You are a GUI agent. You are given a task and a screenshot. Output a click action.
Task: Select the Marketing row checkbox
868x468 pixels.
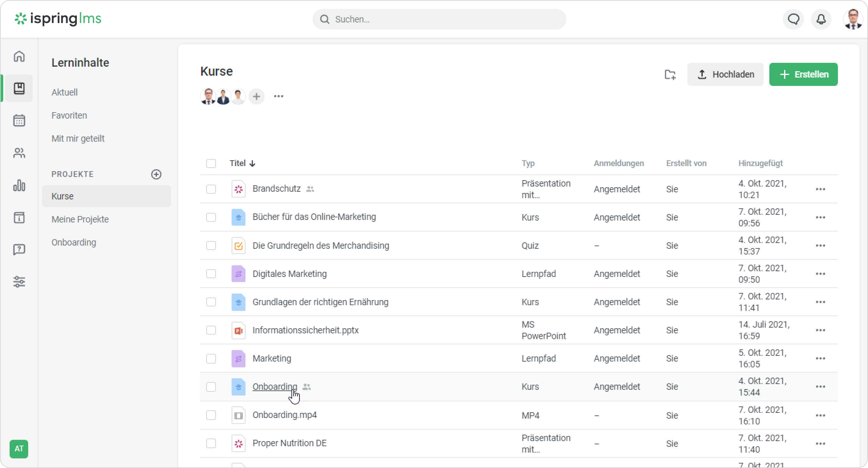(211, 358)
